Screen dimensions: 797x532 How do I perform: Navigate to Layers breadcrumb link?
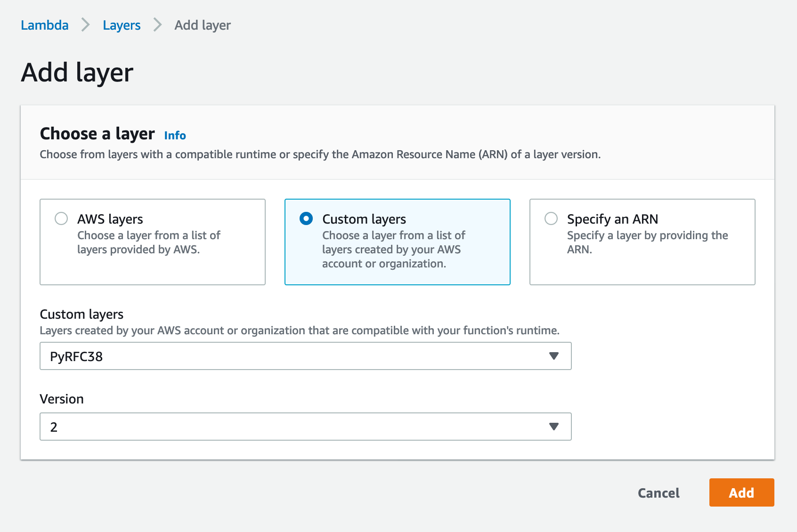point(122,25)
